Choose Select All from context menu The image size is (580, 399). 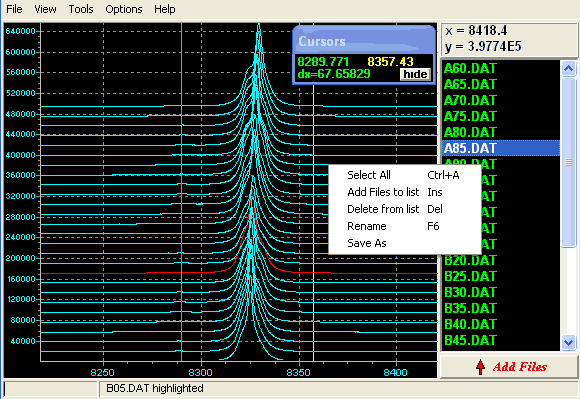coord(405,175)
